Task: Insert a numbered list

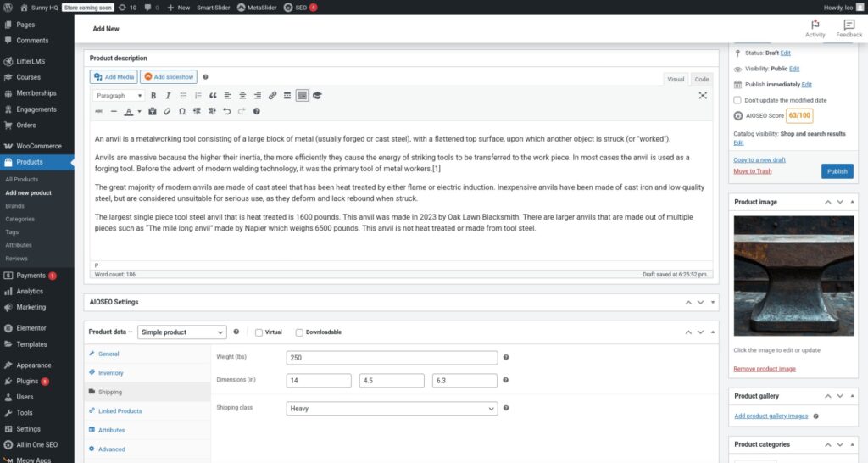Action: point(198,96)
